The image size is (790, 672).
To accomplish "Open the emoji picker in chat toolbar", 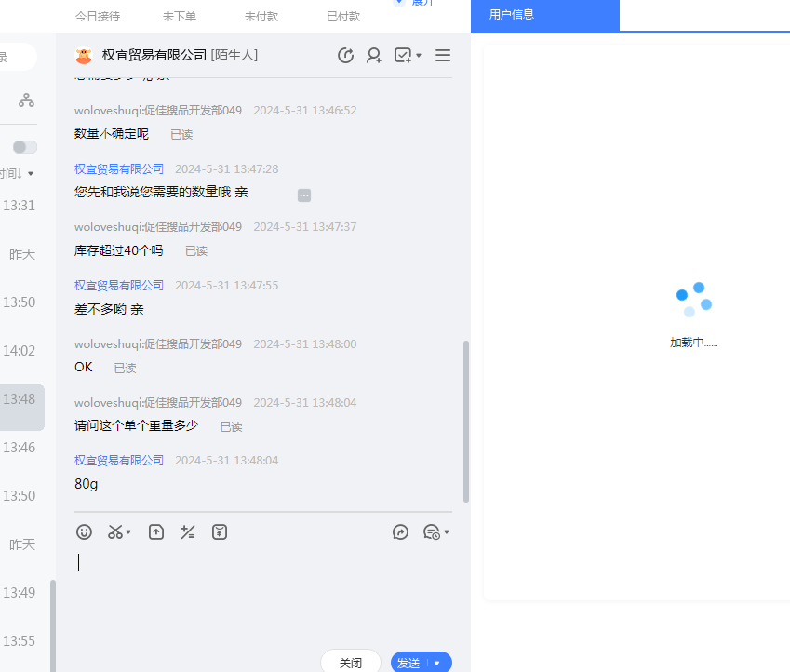I will pyautogui.click(x=84, y=532).
